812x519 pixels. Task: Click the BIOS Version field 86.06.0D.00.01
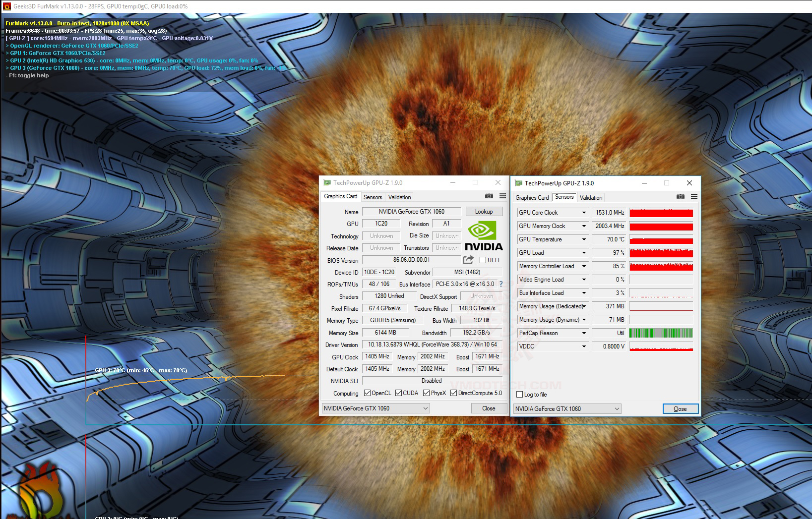point(412,260)
